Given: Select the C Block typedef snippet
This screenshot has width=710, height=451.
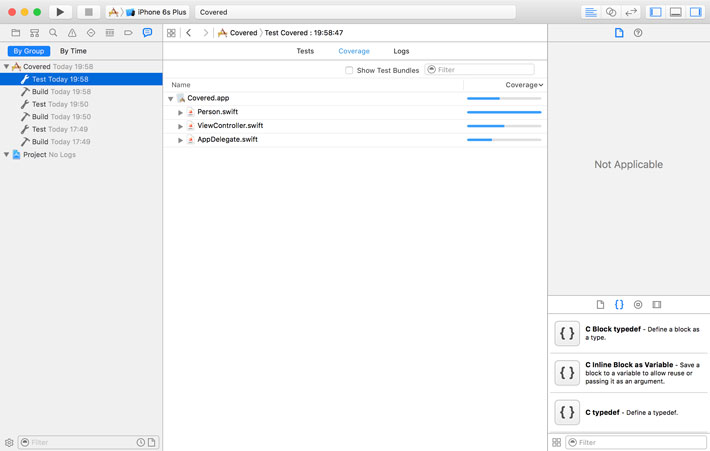Looking at the screenshot, I should point(629,333).
